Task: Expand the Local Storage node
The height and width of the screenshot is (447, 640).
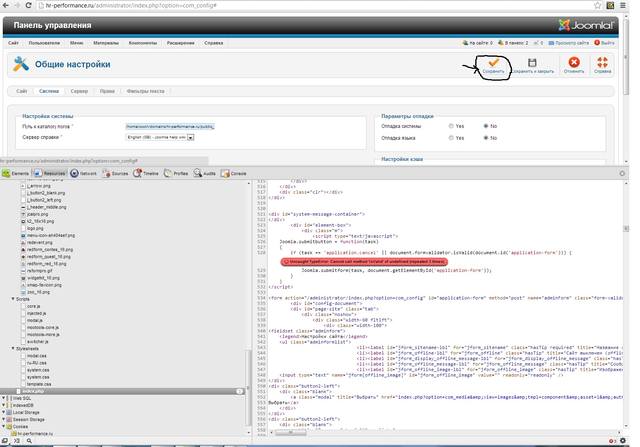Action: pyautogui.click(x=4, y=412)
